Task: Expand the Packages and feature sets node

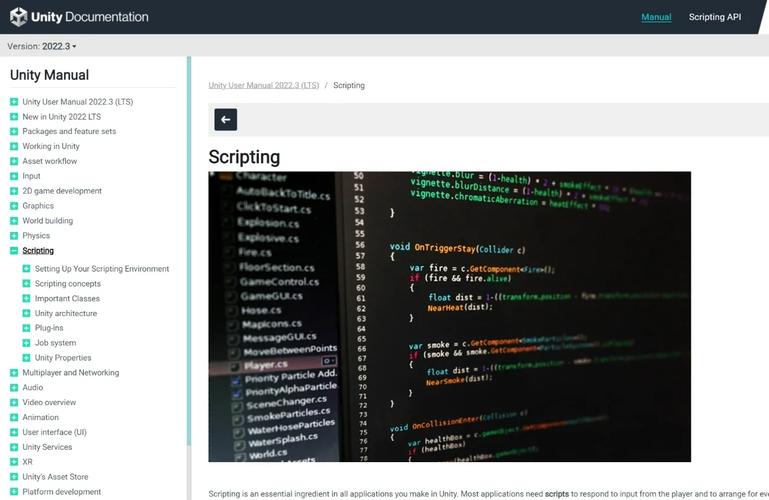Action: click(x=14, y=131)
